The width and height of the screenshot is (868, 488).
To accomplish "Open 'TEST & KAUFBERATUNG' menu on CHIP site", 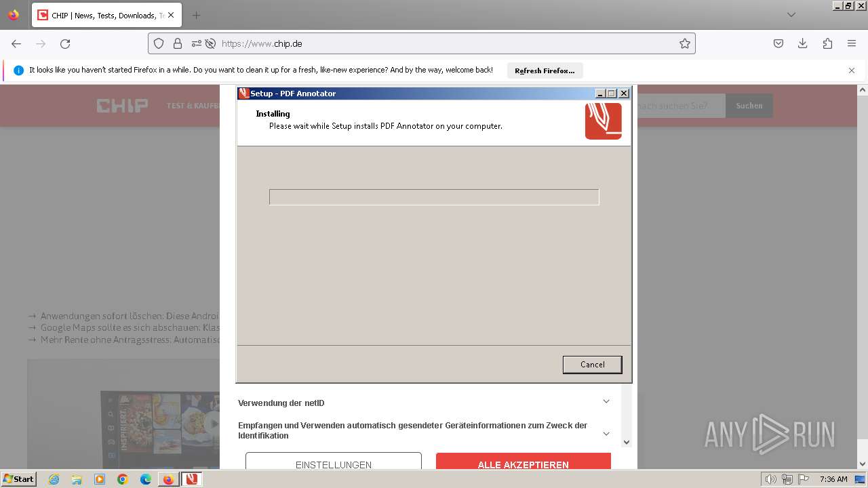I will click(193, 106).
